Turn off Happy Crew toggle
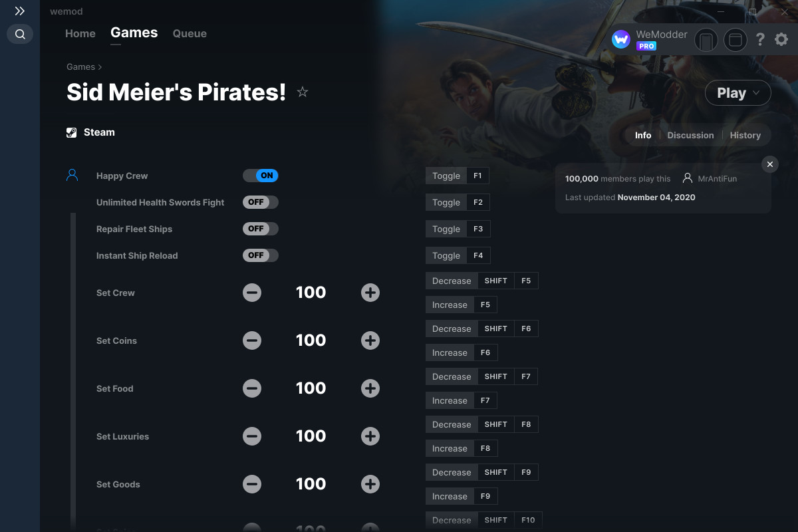The height and width of the screenshot is (532, 798). (261, 176)
